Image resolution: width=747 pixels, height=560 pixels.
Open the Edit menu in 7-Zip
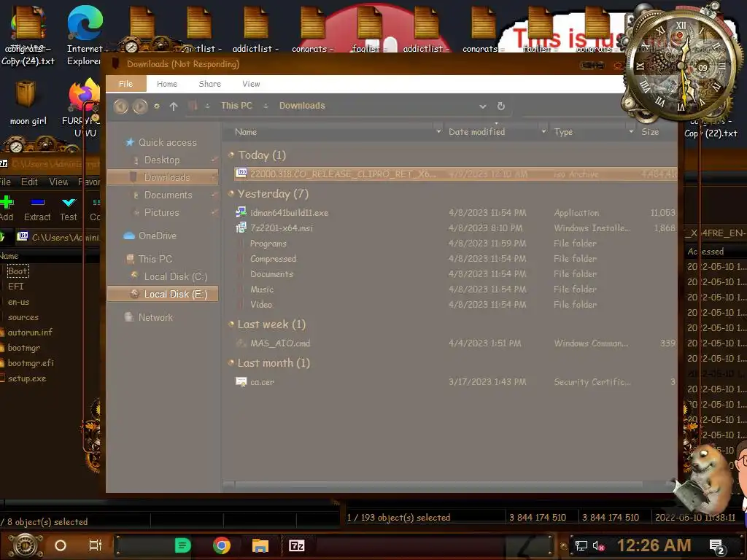(x=29, y=182)
